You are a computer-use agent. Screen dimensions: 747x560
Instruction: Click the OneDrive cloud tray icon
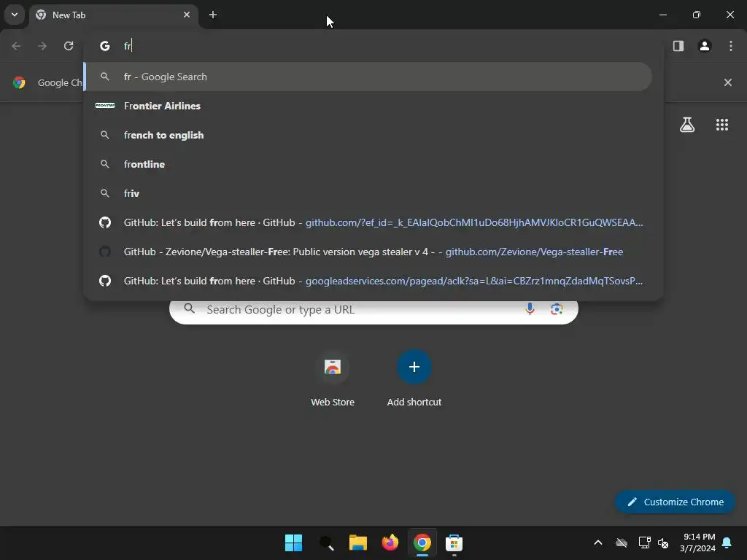pyautogui.click(x=622, y=542)
